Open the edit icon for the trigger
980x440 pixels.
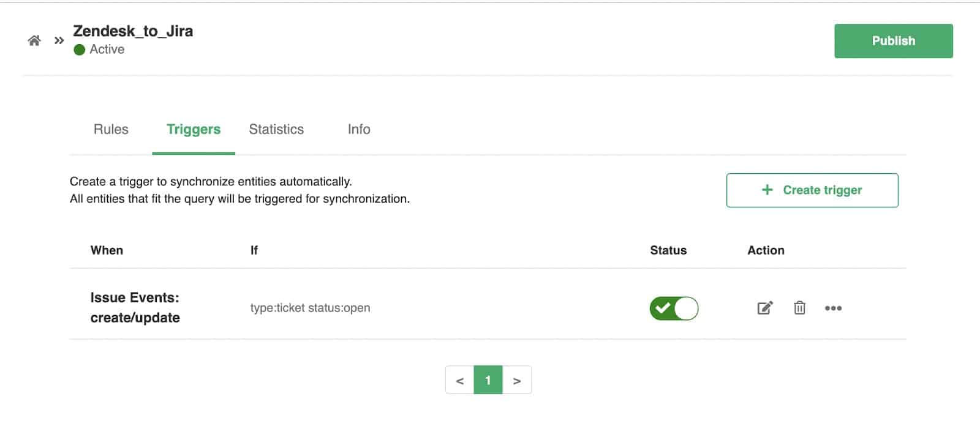tap(764, 308)
